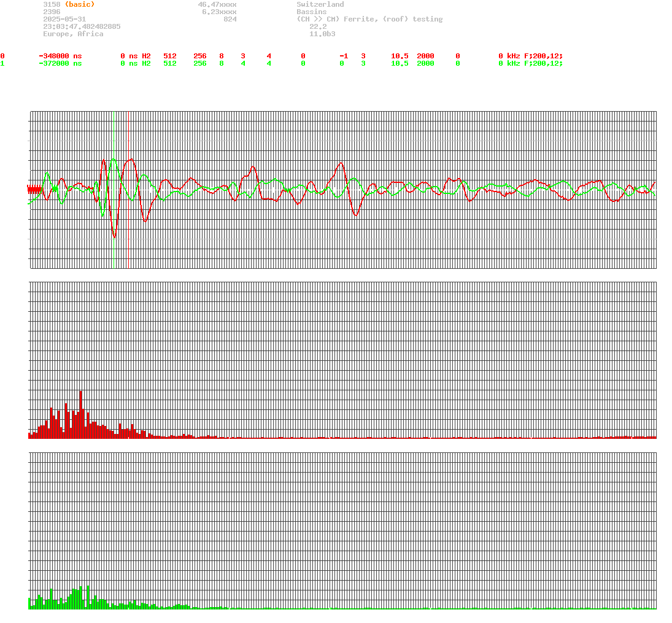Click green '0 kHz F;200,12;' filter text
Screen dimensions: 672x623
(x=531, y=63)
